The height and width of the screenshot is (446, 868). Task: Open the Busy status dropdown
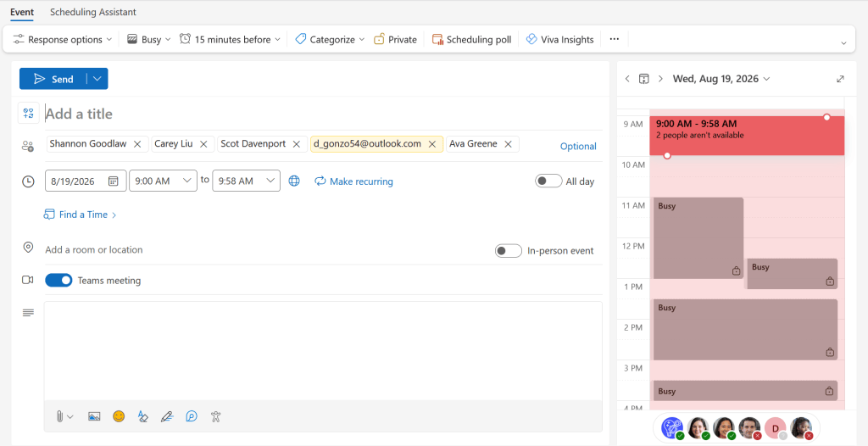(149, 39)
